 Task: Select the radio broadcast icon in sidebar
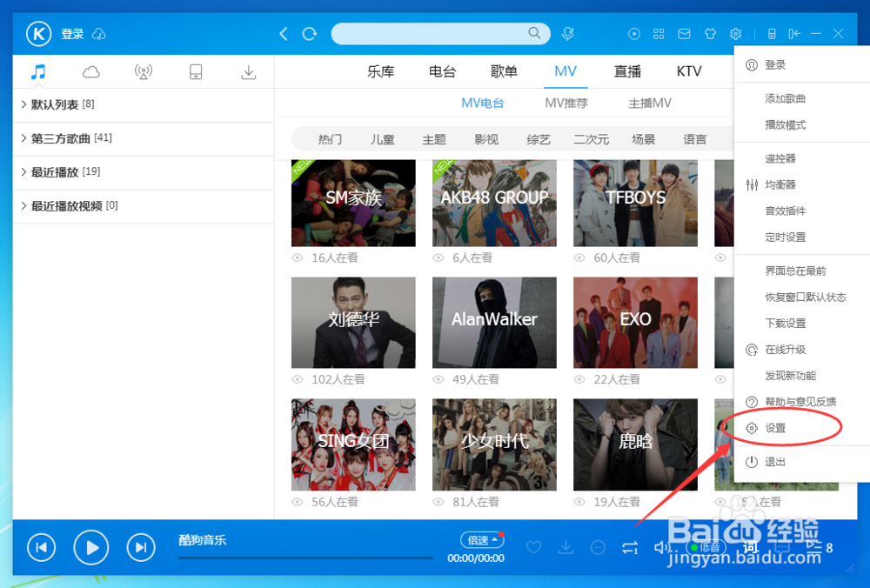[x=143, y=72]
